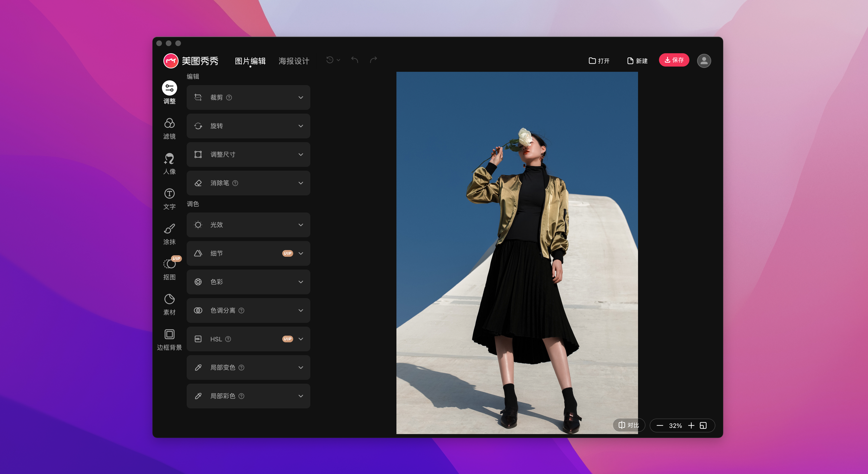Click the undo arrow icon
868x474 pixels.
click(355, 60)
